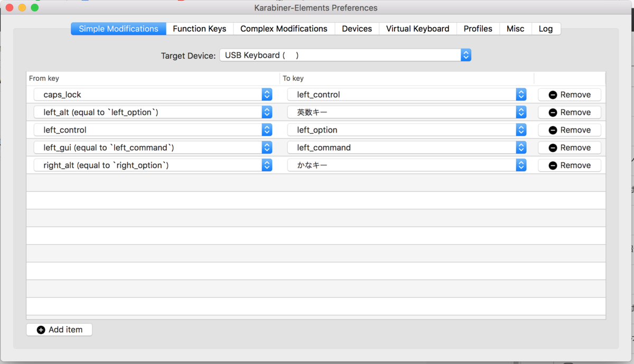The width and height of the screenshot is (634, 364).
Task: Open the 英数キー To key dropdown
Action: (407, 112)
